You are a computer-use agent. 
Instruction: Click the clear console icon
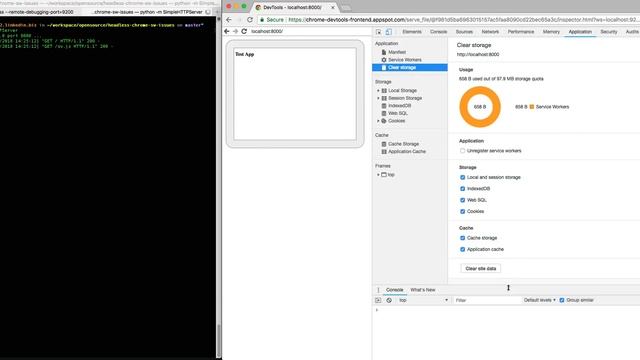pyautogui.click(x=389, y=300)
